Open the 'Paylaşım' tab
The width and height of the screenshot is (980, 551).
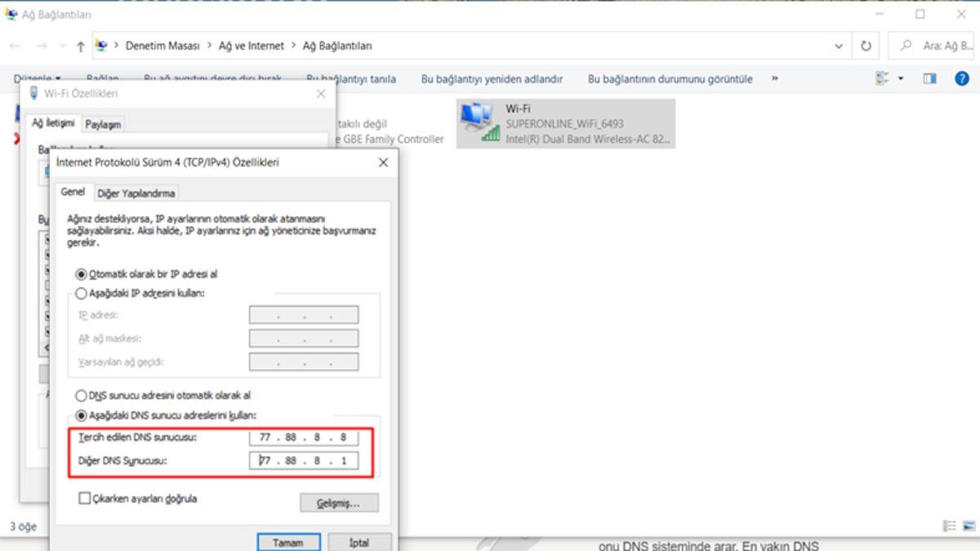pyautogui.click(x=103, y=124)
